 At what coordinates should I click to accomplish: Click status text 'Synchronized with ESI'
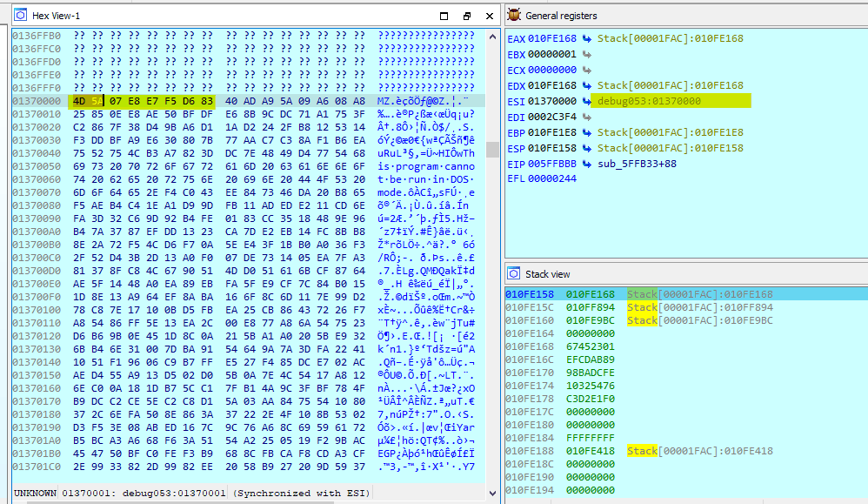(302, 493)
